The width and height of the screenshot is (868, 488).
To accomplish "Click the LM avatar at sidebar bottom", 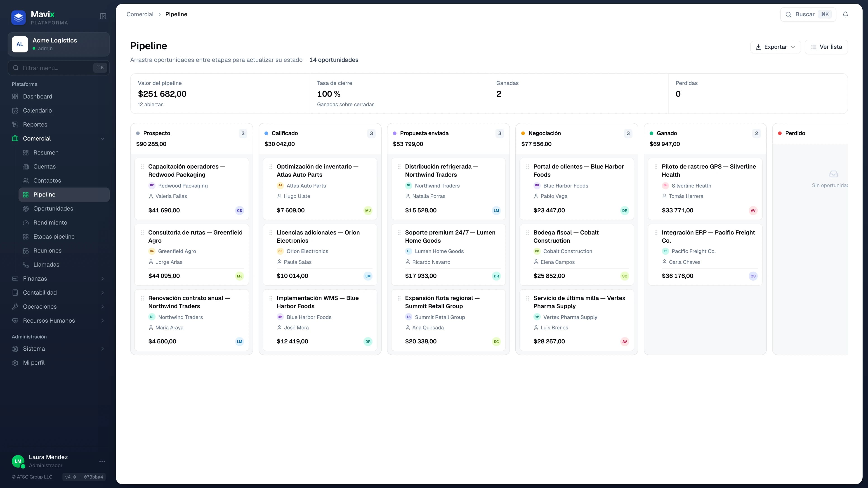I will 18,461.
